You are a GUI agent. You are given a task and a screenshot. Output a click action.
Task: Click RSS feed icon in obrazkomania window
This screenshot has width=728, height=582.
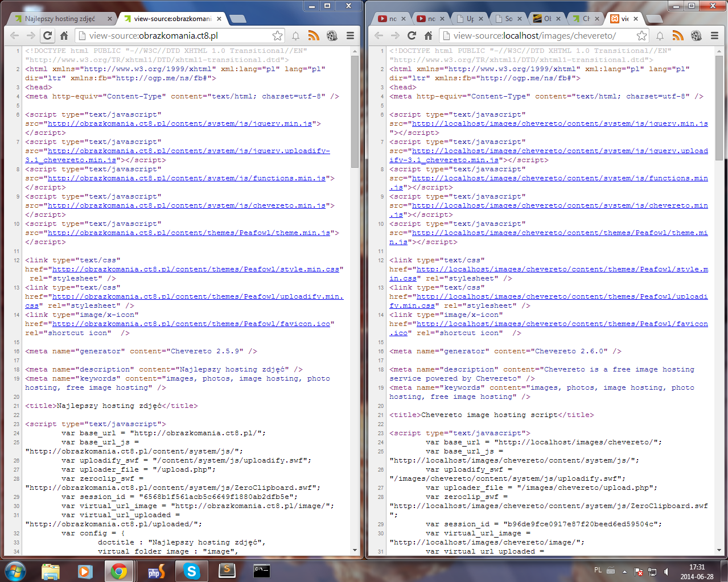[x=314, y=35]
